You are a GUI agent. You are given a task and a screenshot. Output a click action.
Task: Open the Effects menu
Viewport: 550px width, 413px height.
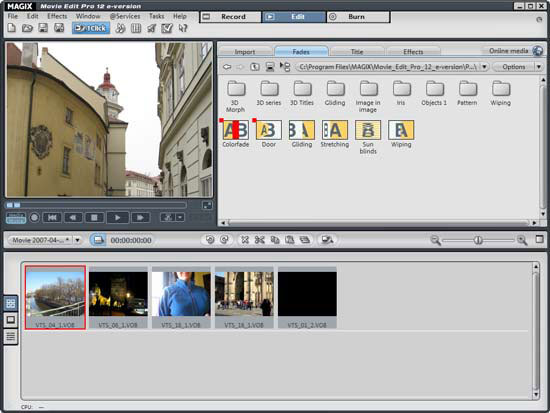coord(57,16)
